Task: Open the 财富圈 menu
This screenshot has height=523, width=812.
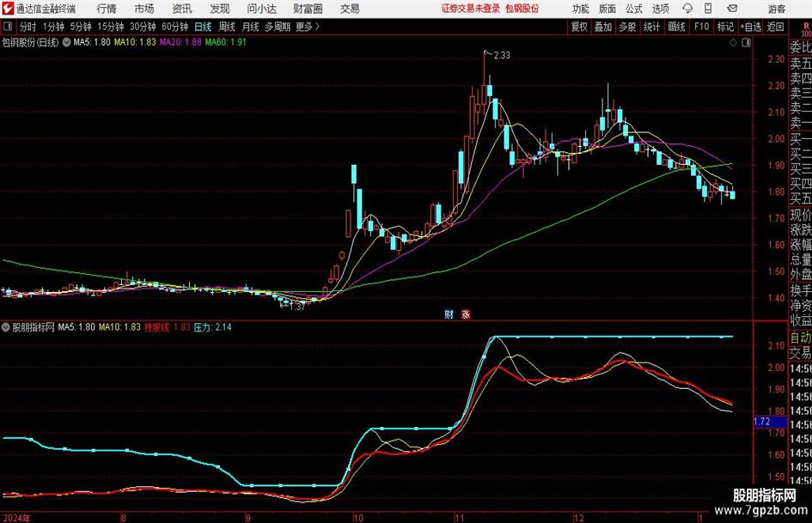Action: 308,9
